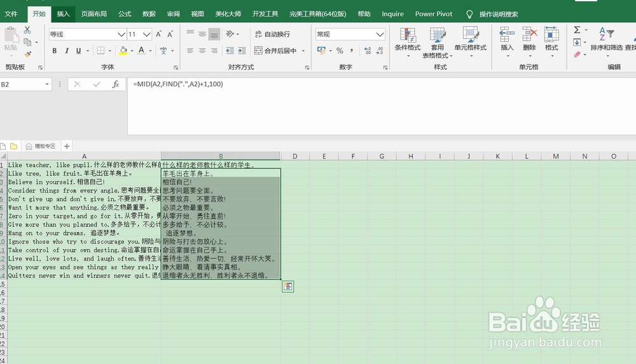The width and height of the screenshot is (636, 364).
Task: Click the increase indent icon
Action: [242, 51]
